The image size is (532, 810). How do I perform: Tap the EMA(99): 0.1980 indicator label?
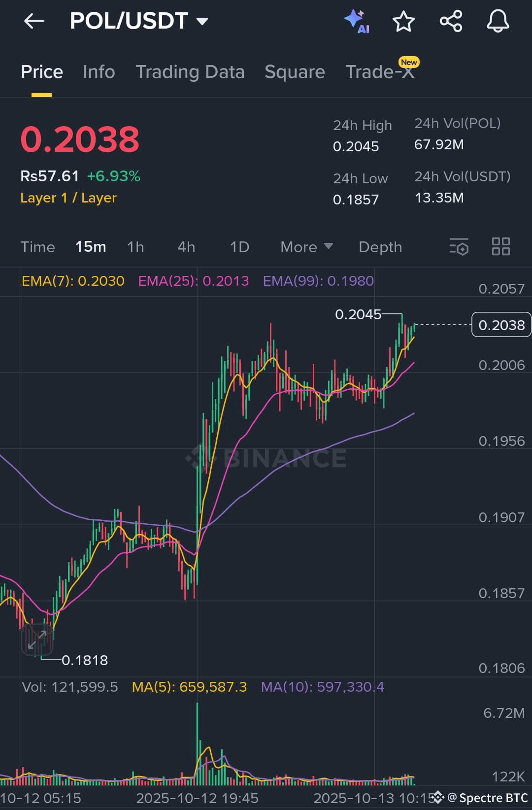click(318, 281)
